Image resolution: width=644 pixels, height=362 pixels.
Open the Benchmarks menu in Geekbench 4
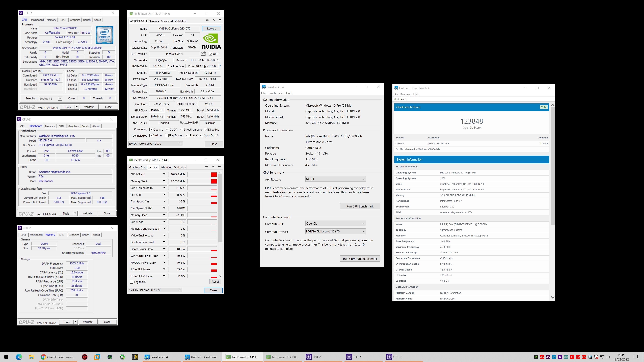[276, 93]
